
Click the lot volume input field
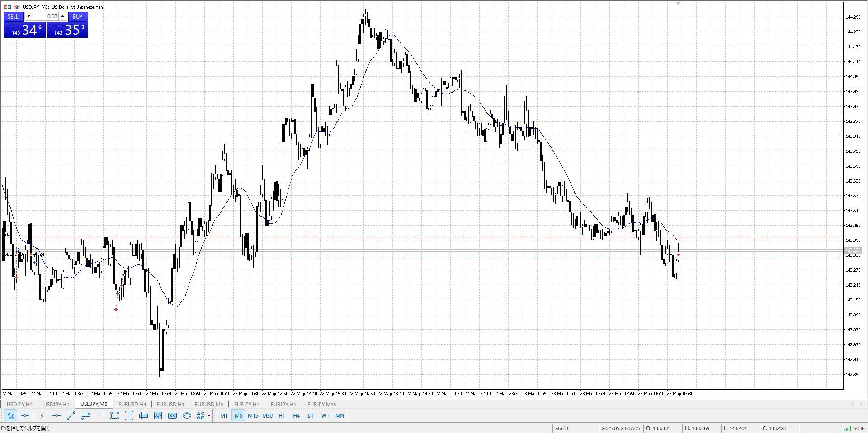[46, 16]
